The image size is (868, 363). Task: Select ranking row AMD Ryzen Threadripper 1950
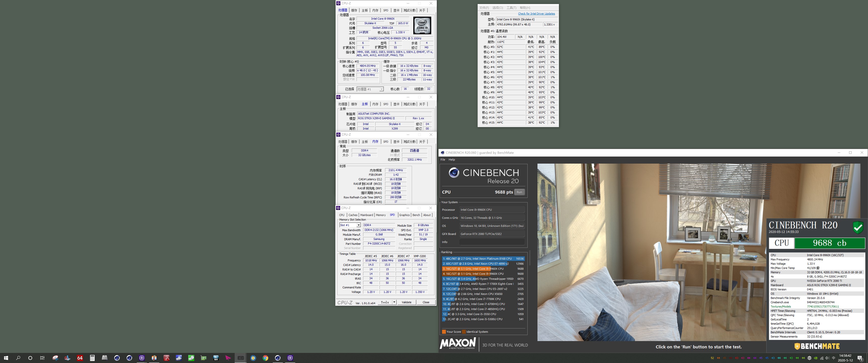click(483, 279)
